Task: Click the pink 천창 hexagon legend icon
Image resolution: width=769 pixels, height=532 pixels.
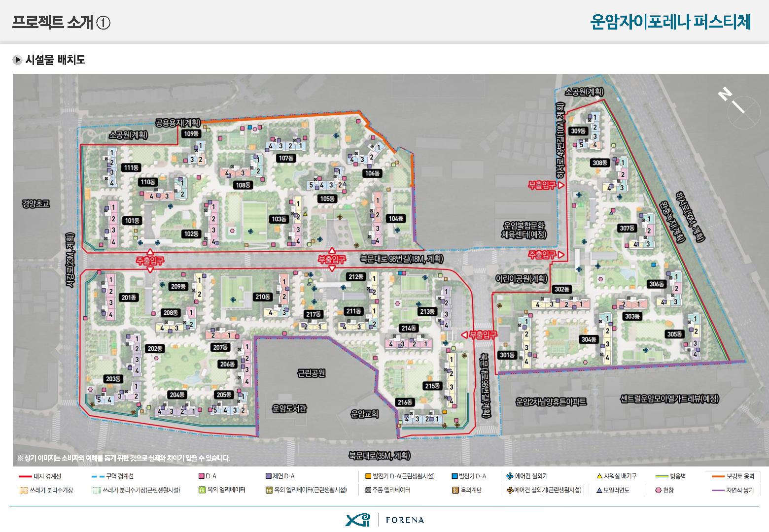Action: (658, 490)
